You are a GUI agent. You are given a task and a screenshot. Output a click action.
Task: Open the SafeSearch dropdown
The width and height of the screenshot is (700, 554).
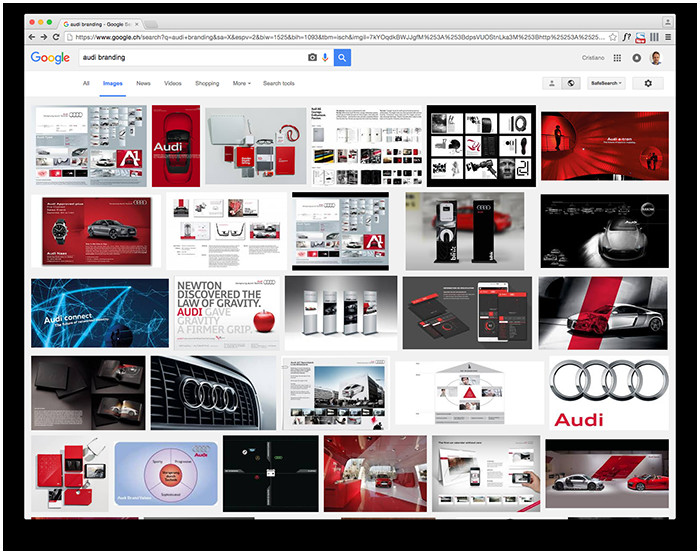point(606,83)
